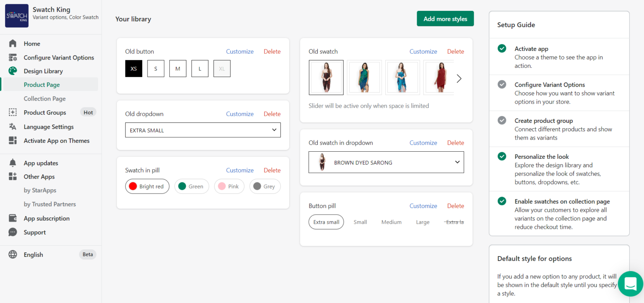This screenshot has width=644, height=303.
Task: Click the swatch slider right arrow
Action: 459,78
